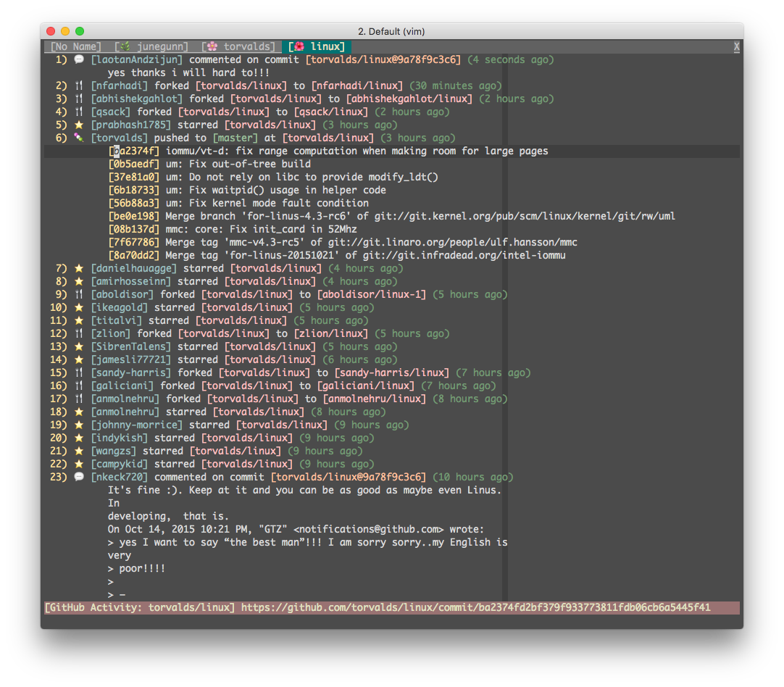Click the text 'yes thanks i will hard to!!!'
784x687 pixels.
(189, 72)
